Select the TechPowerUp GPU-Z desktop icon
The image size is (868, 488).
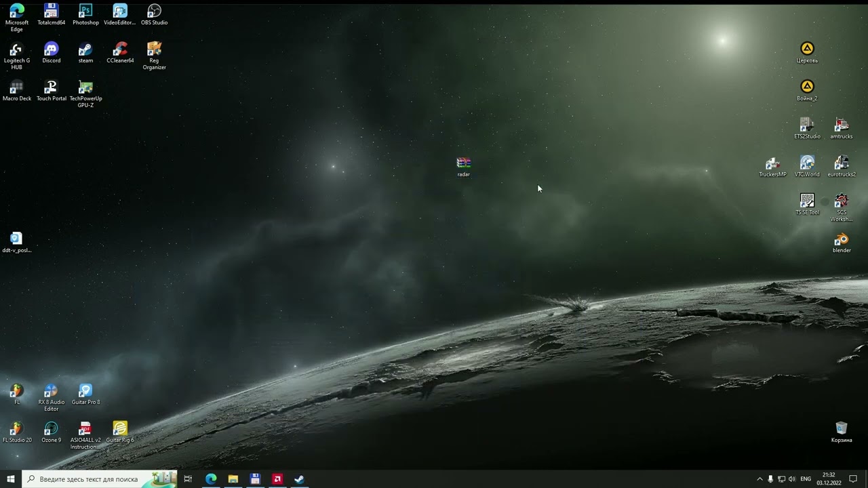(x=85, y=94)
